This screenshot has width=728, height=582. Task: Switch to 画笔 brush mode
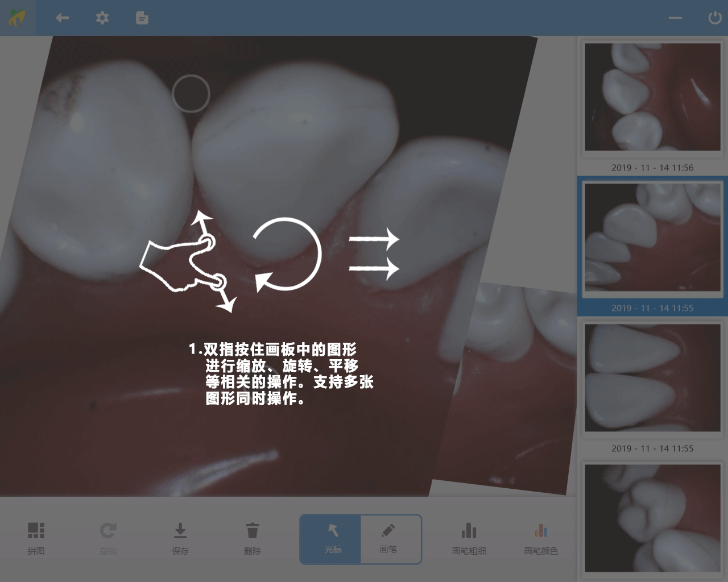388,538
